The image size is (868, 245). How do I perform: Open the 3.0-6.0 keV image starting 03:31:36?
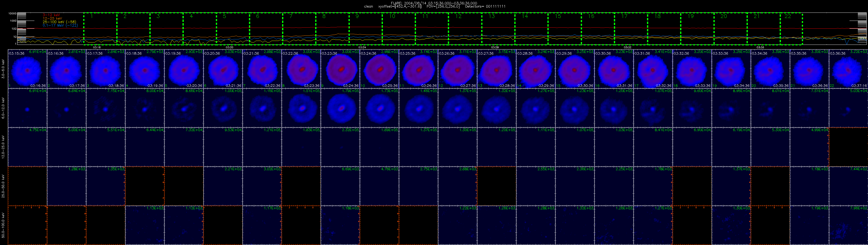point(653,69)
